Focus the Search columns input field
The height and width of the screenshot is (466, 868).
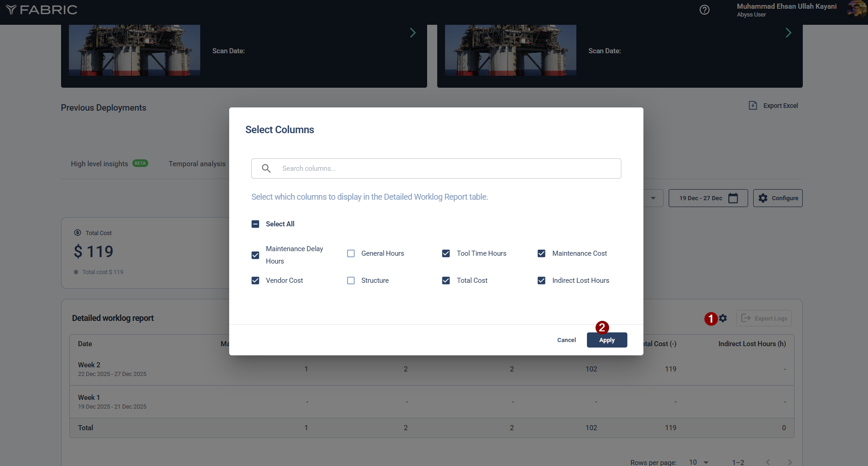(445, 168)
